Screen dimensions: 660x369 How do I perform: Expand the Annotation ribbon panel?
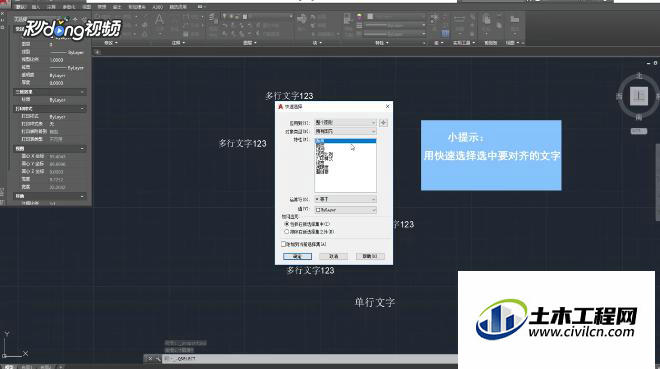coord(178,42)
